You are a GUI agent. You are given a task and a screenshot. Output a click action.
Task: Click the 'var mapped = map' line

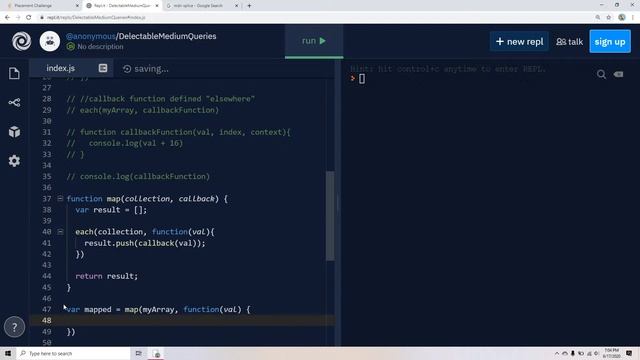point(158,309)
